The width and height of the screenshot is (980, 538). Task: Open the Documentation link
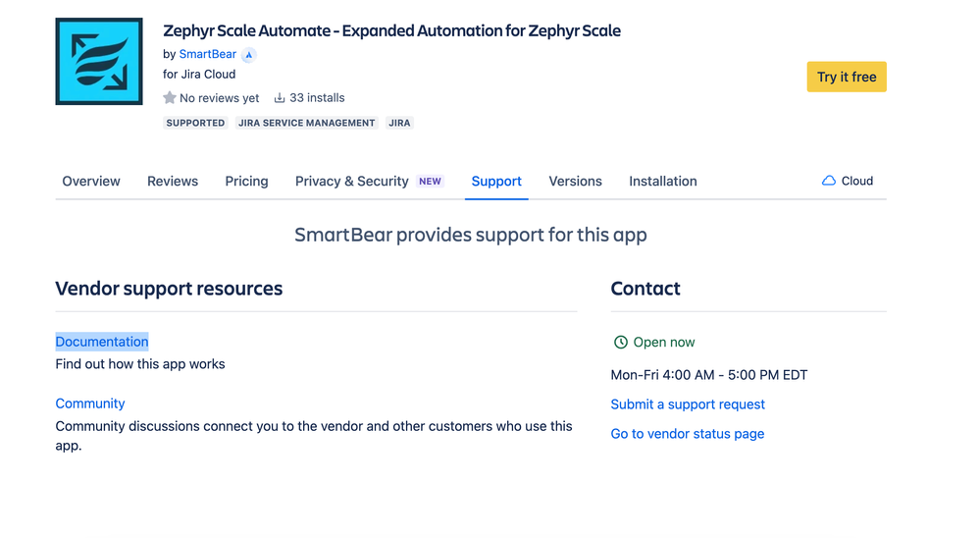point(102,342)
